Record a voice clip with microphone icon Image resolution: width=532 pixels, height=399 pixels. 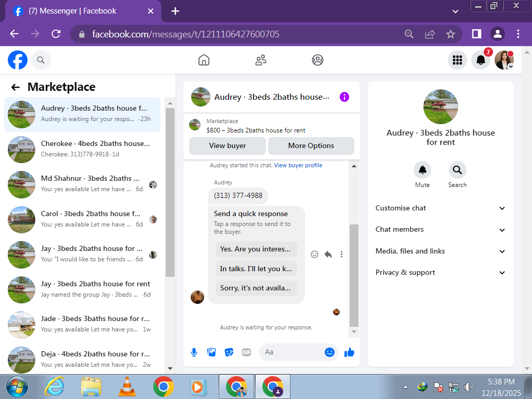click(x=194, y=352)
